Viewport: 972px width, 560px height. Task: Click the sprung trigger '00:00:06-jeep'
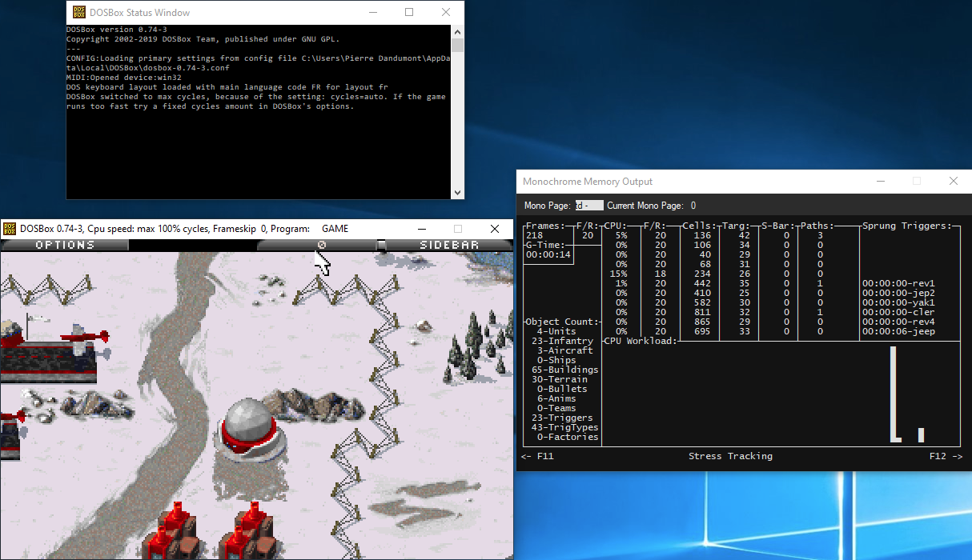(898, 331)
